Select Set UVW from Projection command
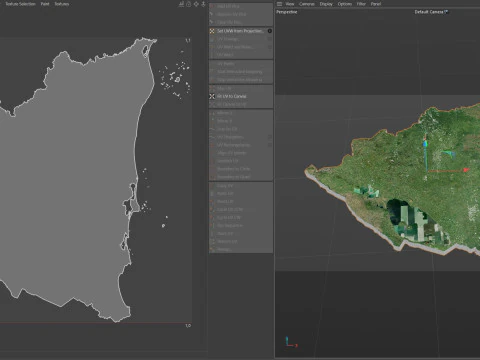Screen dimensions: 480x360 click(241, 31)
